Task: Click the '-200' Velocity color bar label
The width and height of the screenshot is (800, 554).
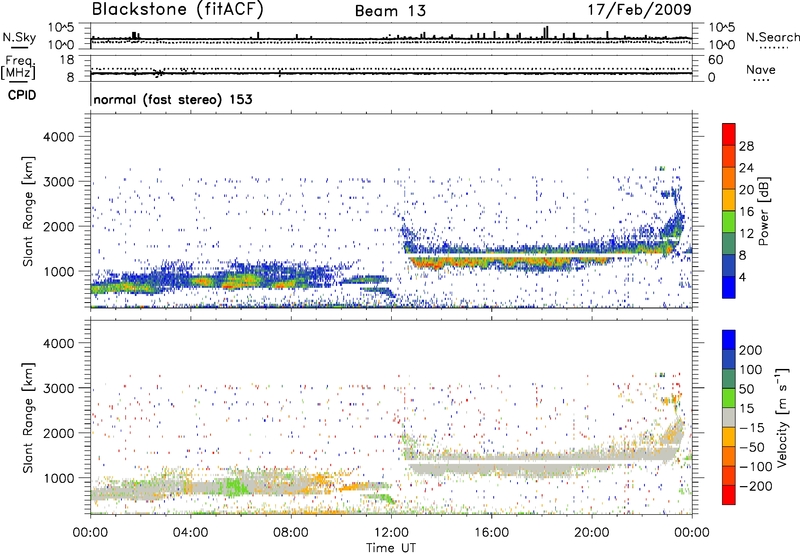Action: (x=756, y=486)
